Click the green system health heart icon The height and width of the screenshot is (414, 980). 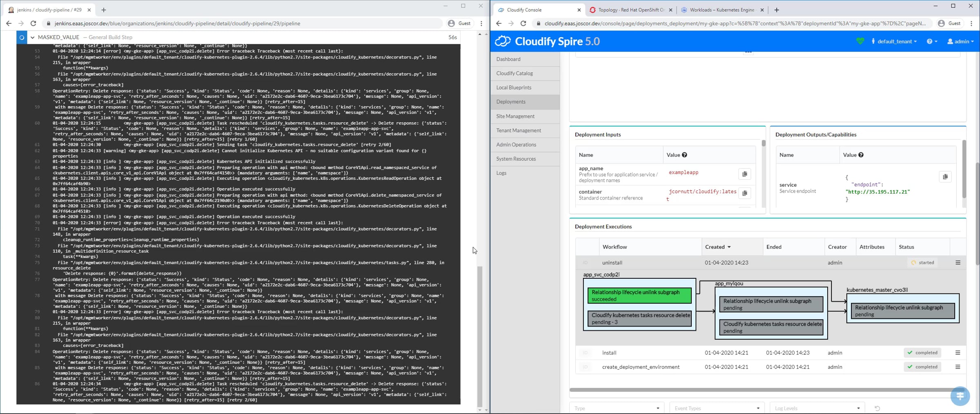(x=860, y=41)
